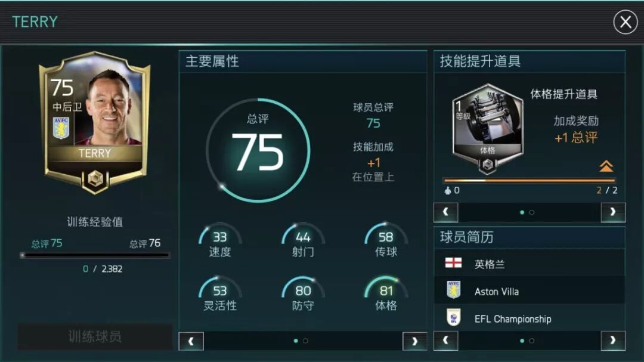Go to previous main attributes page
Image resolution: width=644 pixels, height=362 pixels.
(x=191, y=341)
